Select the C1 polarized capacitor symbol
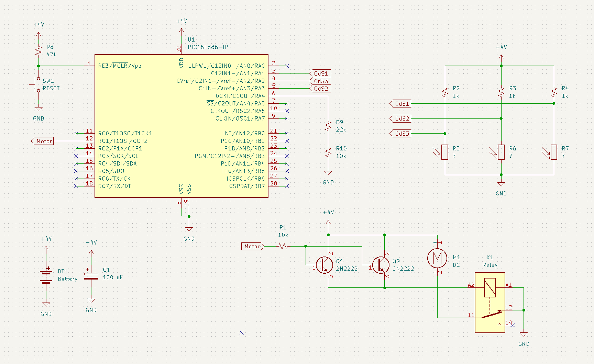Viewport: 594px width, 364px height. (91, 276)
